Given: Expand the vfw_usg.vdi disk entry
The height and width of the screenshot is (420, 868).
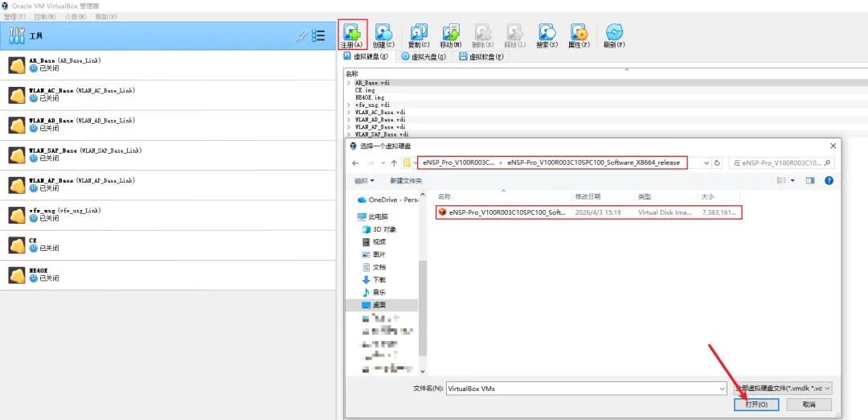Looking at the screenshot, I should tap(349, 105).
